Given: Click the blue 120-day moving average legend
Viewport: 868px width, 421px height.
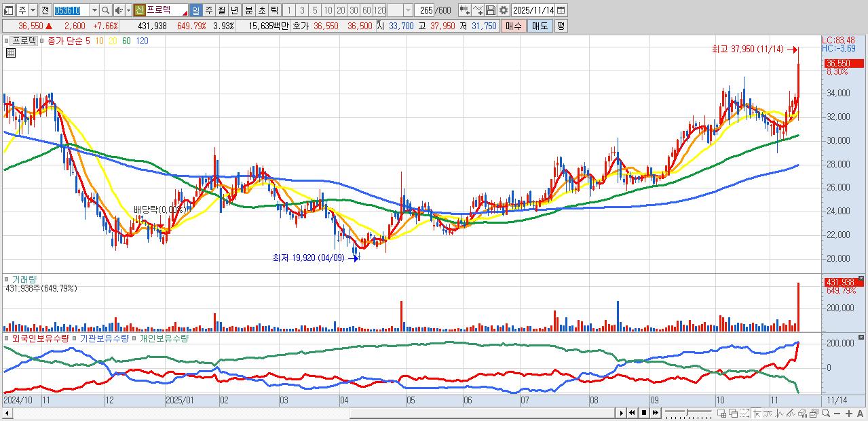Looking at the screenshot, I should 142,41.
